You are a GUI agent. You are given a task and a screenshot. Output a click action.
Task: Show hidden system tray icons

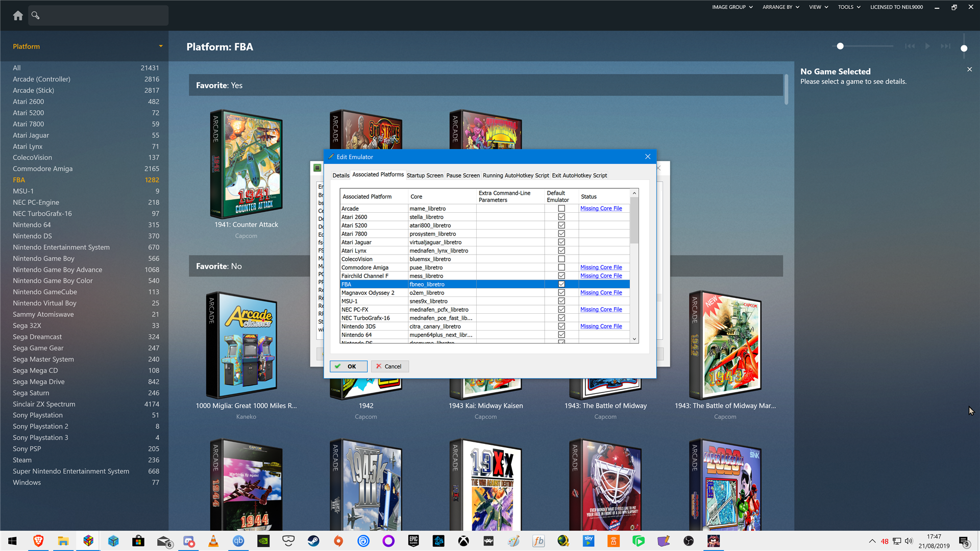(x=872, y=541)
